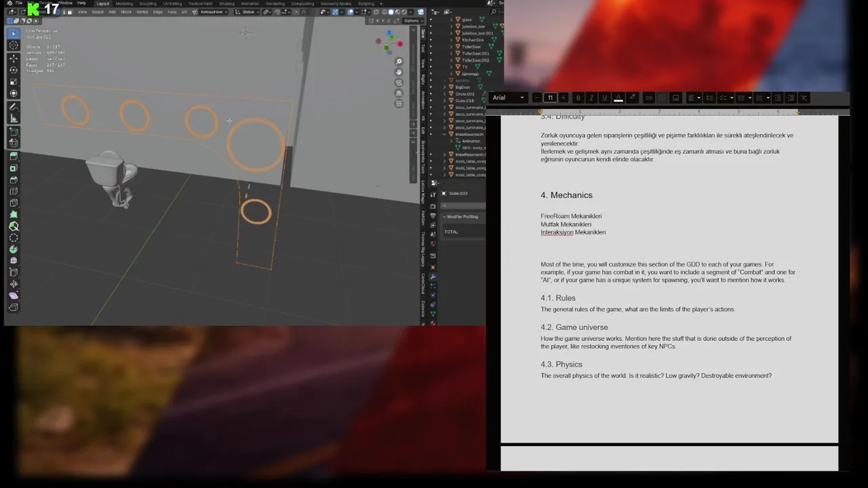Select the Poly Build tool
The image size is (868, 488).
(13, 214)
